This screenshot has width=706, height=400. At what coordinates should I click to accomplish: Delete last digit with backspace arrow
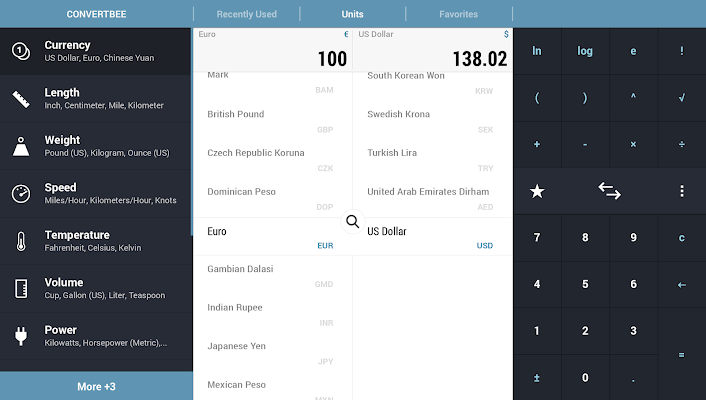click(682, 285)
